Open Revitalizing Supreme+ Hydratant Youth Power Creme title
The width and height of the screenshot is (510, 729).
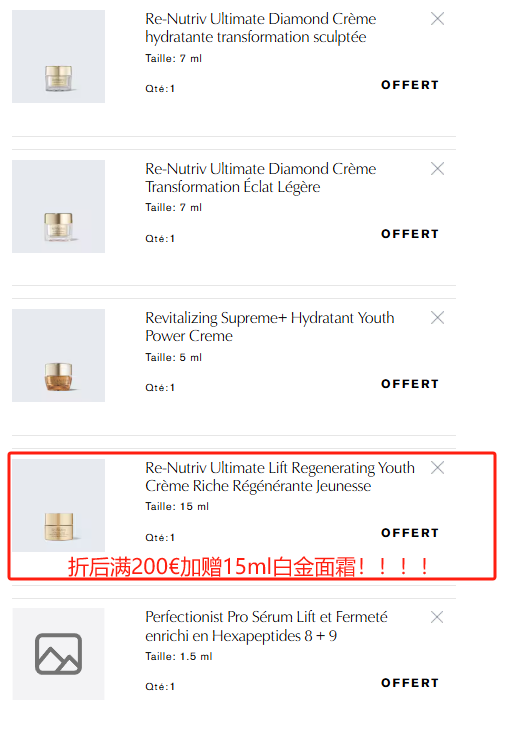click(x=270, y=327)
